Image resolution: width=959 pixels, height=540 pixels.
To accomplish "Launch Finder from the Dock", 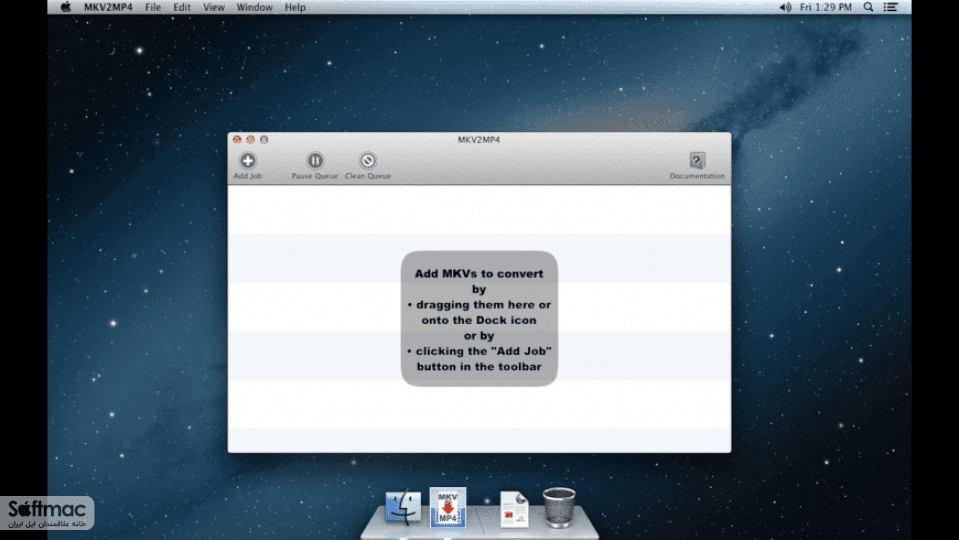I will tap(403, 507).
